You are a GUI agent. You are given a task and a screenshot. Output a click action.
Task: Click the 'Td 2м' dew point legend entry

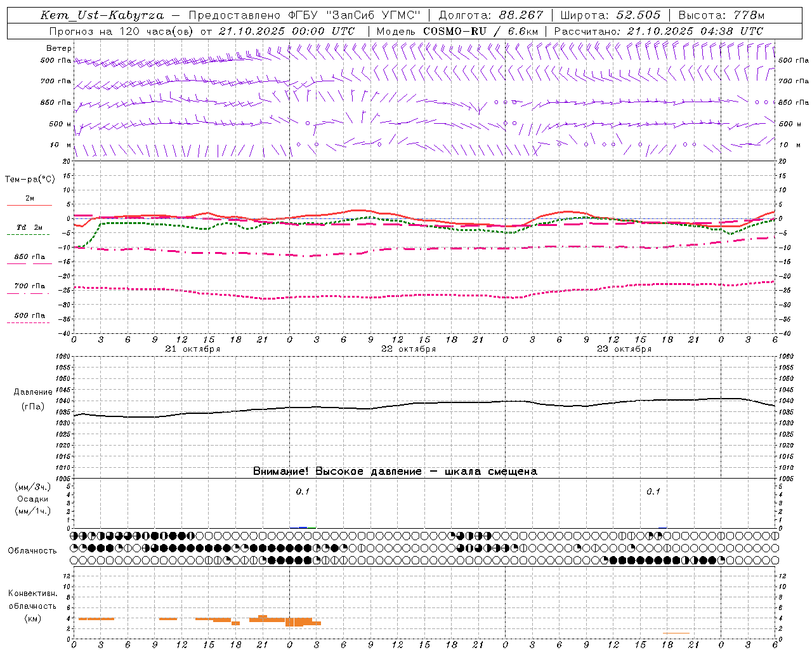[29, 227]
